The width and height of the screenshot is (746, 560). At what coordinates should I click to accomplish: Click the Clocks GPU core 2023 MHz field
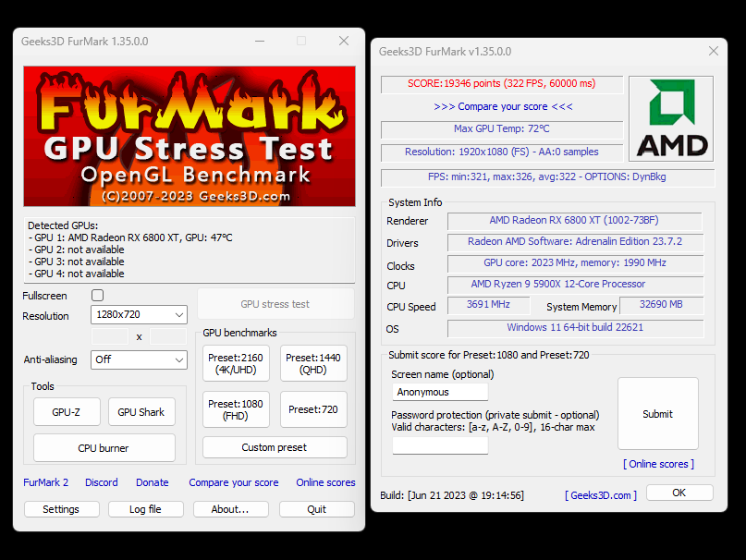[575, 263]
